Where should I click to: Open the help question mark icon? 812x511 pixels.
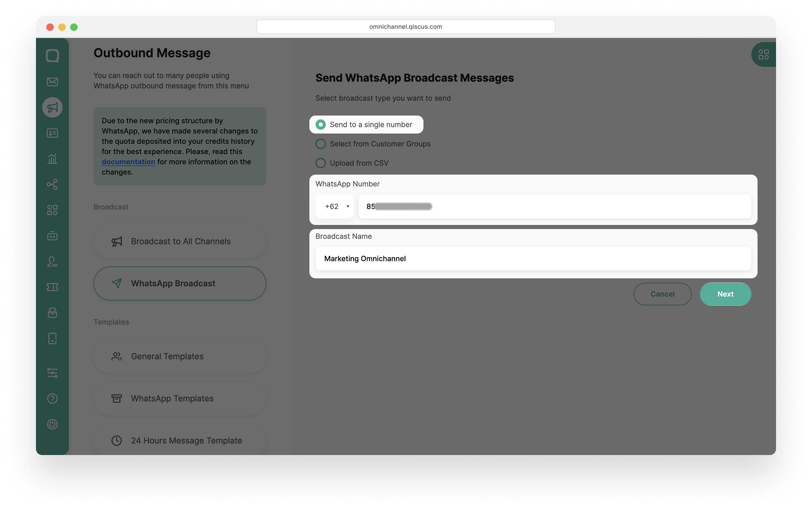click(52, 399)
